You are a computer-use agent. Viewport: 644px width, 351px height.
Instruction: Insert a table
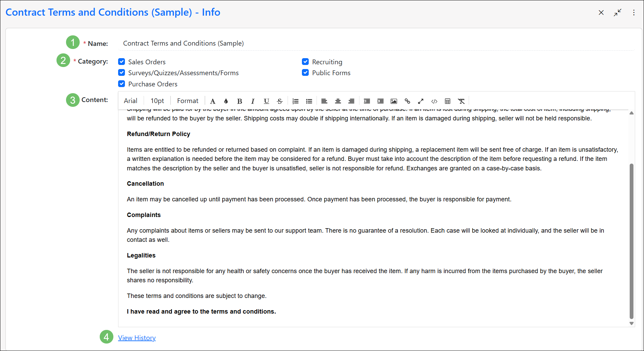[x=448, y=101]
